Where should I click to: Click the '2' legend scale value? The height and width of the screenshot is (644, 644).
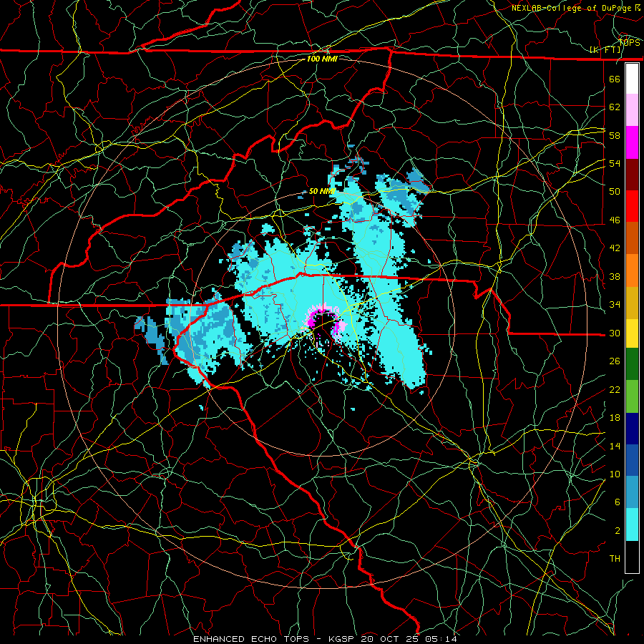[x=618, y=531]
